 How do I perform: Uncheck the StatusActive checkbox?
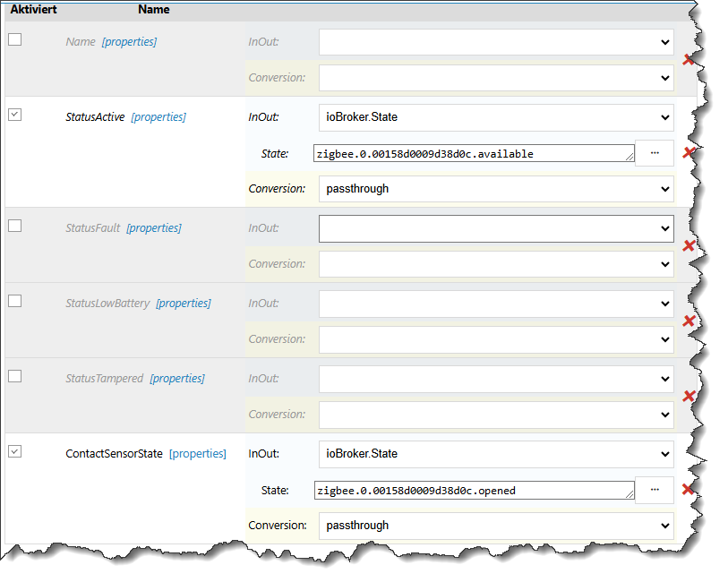[x=15, y=115]
